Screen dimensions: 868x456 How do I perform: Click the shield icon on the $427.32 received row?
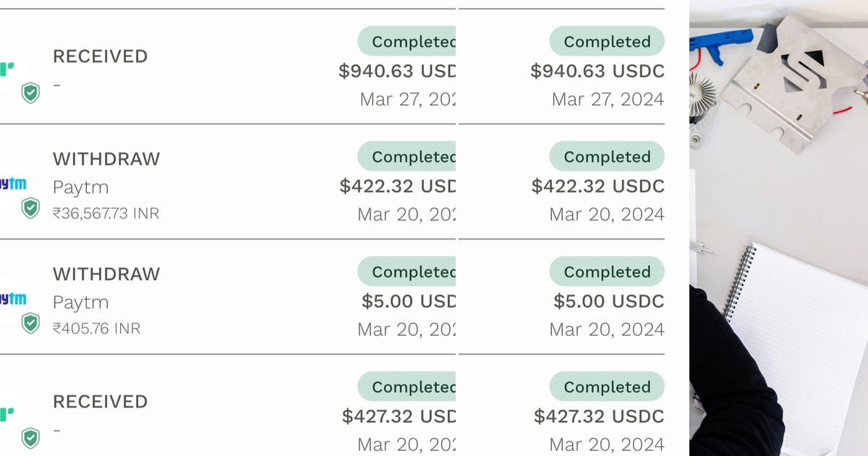click(30, 437)
